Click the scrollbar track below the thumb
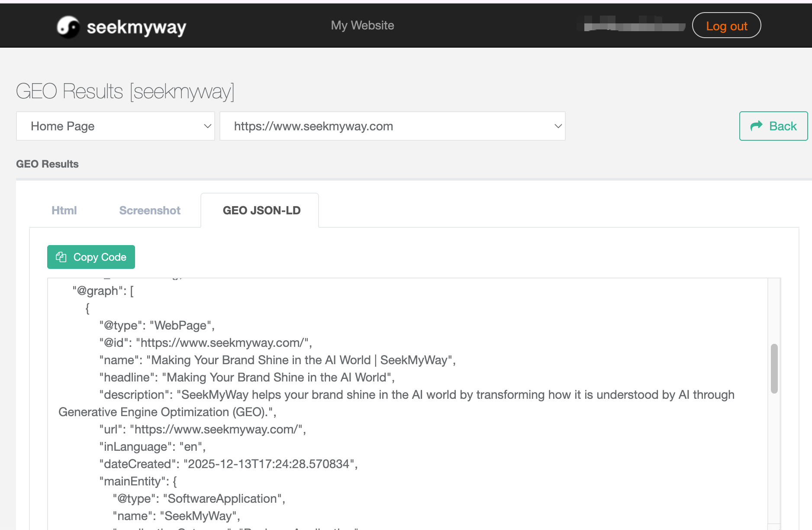 pyautogui.click(x=774, y=459)
